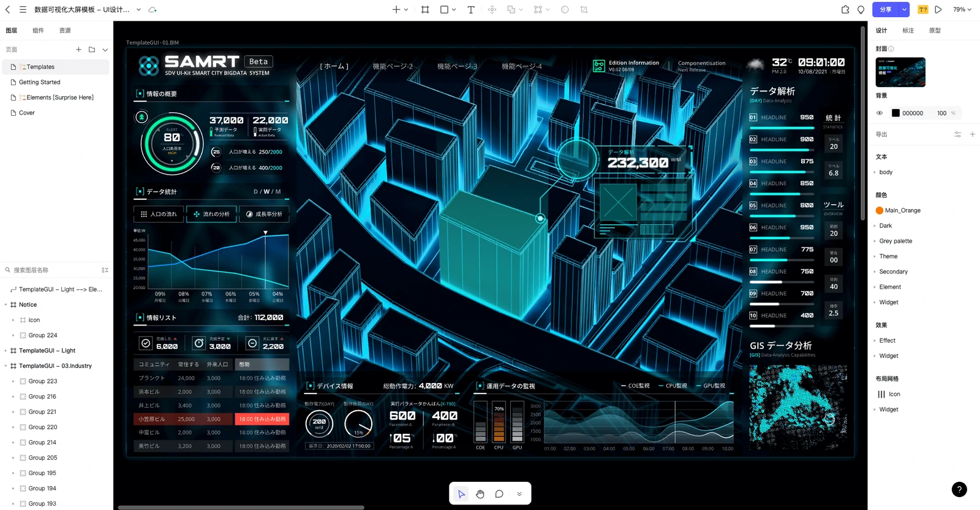Go back using the top-left arrow

(8, 10)
